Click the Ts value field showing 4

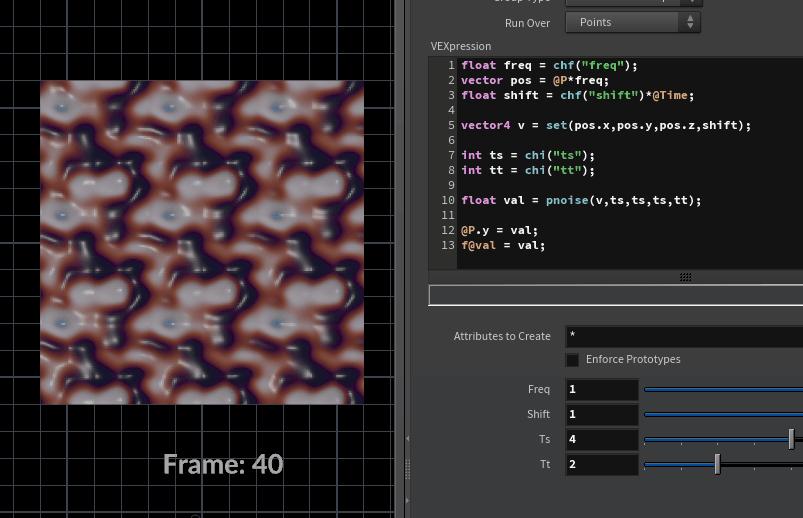pos(601,439)
